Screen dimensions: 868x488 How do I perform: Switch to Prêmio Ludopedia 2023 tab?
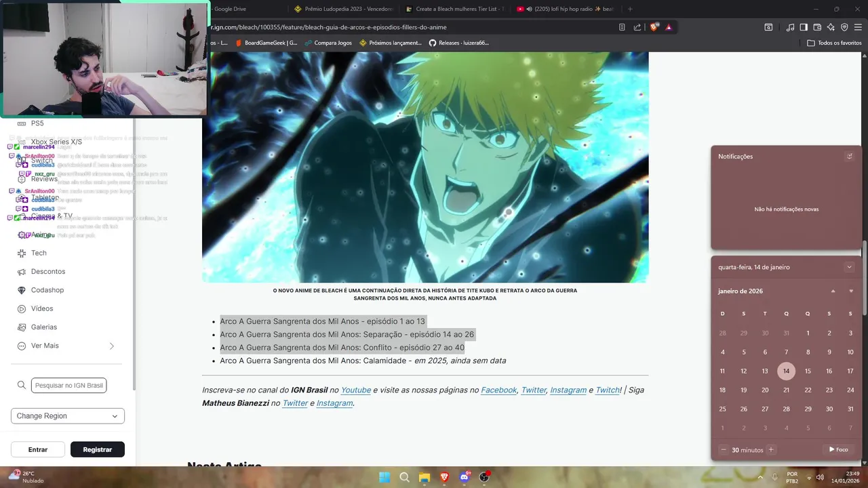344,9
